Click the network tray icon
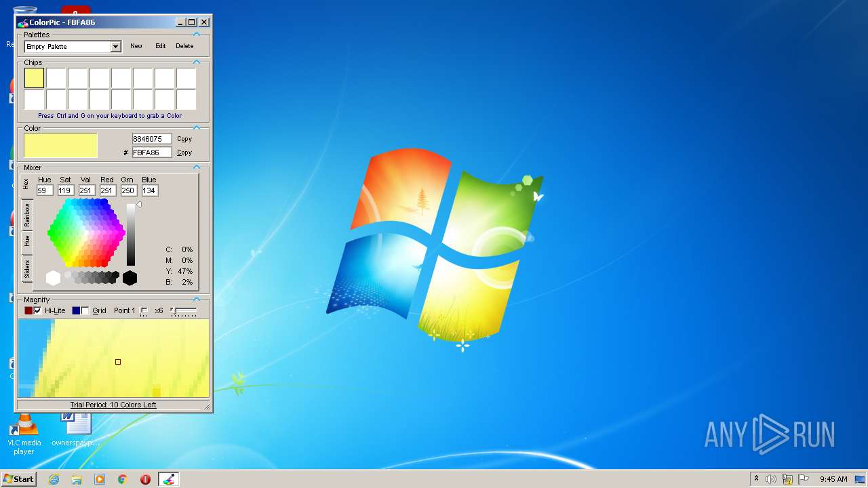This screenshot has width=868, height=488. (x=787, y=479)
